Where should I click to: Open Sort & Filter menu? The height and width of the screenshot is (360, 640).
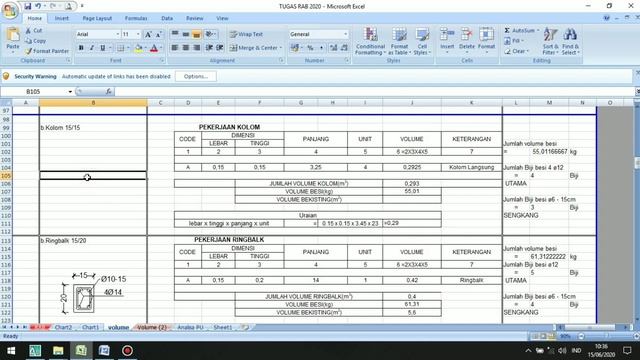[550, 41]
